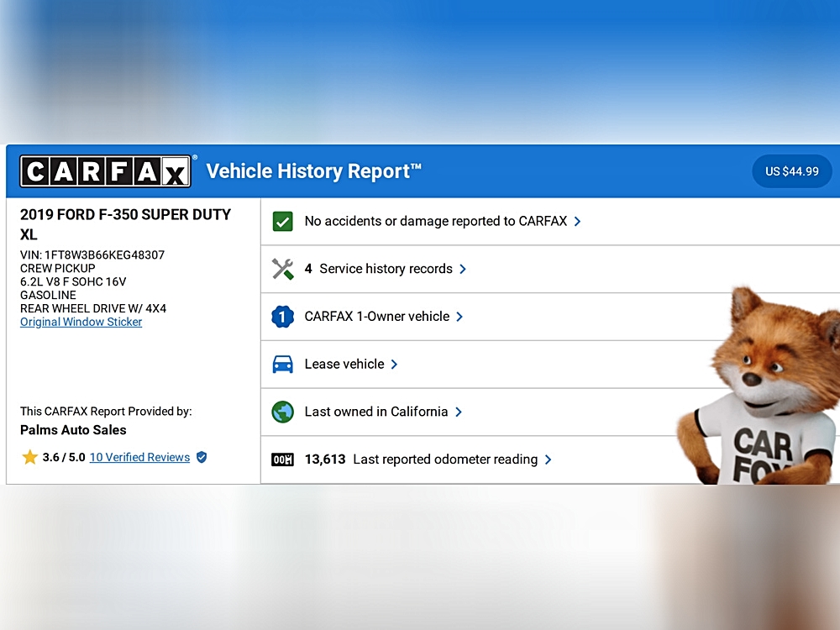The height and width of the screenshot is (630, 840).
Task: Expand the Service history records chevron
Action: pyautogui.click(x=462, y=269)
